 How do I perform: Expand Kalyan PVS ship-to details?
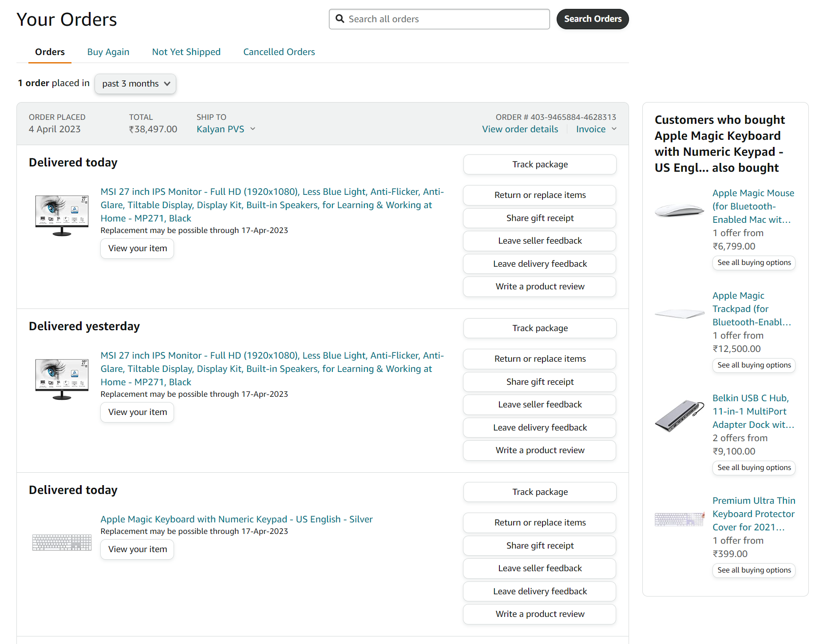226,129
